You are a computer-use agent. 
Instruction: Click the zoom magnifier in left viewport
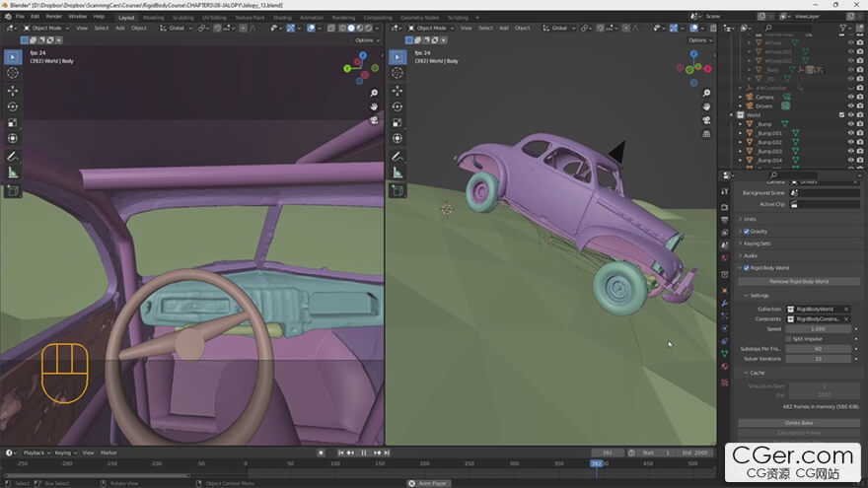click(x=375, y=93)
